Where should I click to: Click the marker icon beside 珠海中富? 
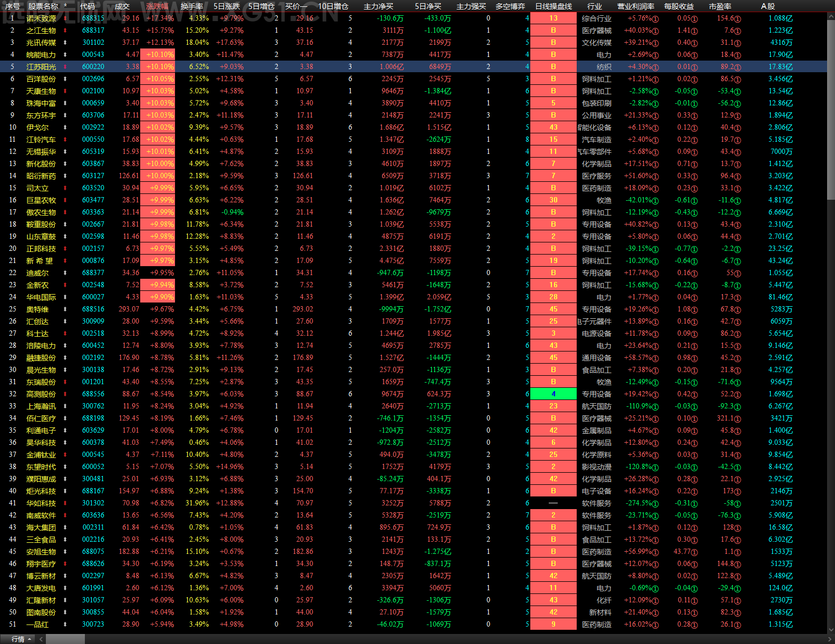(65, 103)
